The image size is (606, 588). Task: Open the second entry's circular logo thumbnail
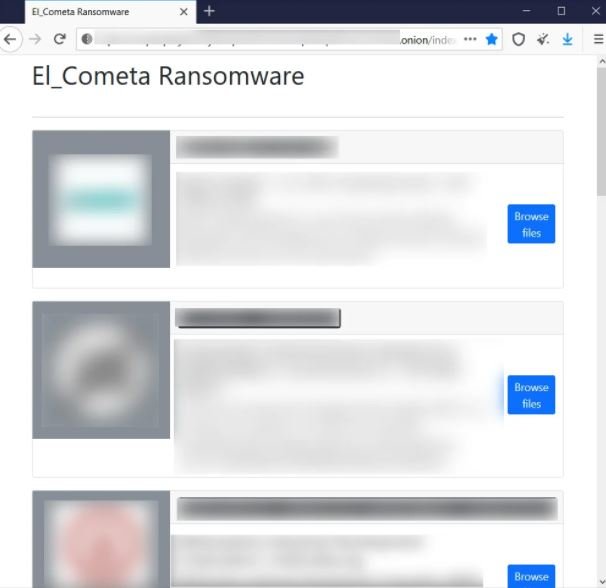101,370
